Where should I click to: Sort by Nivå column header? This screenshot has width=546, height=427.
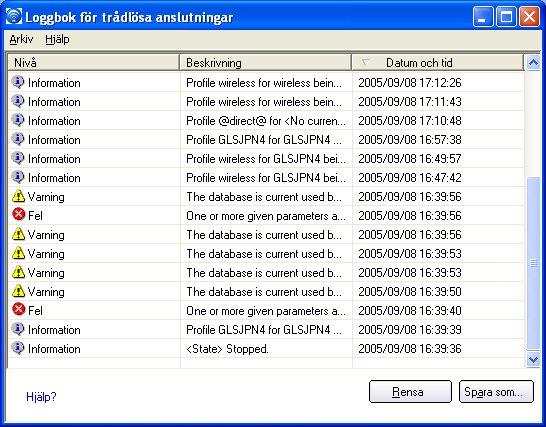[x=93, y=63]
